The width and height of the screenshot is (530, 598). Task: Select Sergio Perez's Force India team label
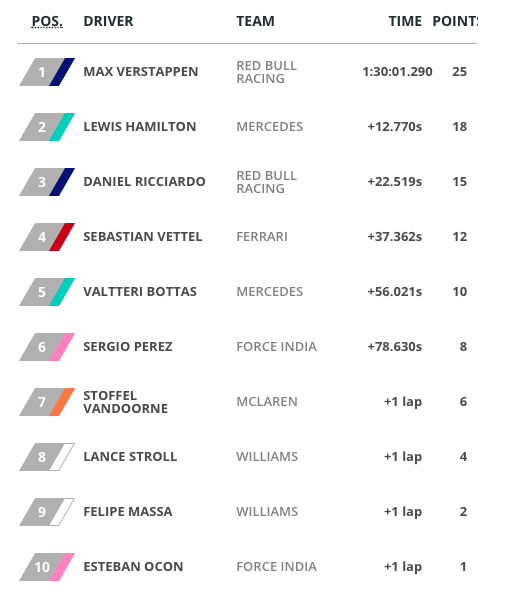click(276, 347)
